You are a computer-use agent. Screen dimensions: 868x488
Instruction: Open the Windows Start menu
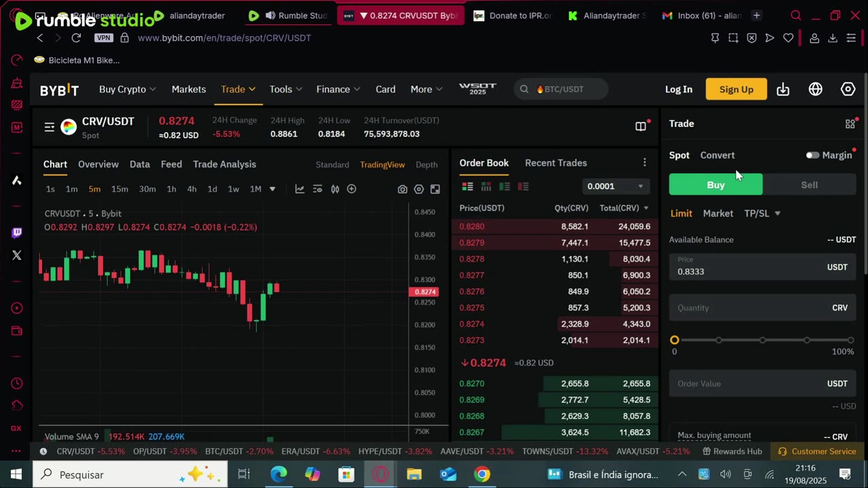[x=16, y=474]
